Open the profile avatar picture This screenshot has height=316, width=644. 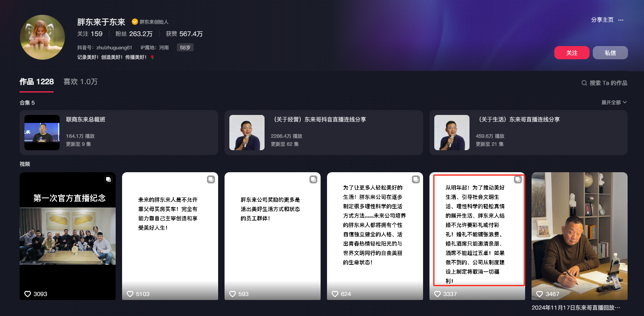[x=42, y=37]
